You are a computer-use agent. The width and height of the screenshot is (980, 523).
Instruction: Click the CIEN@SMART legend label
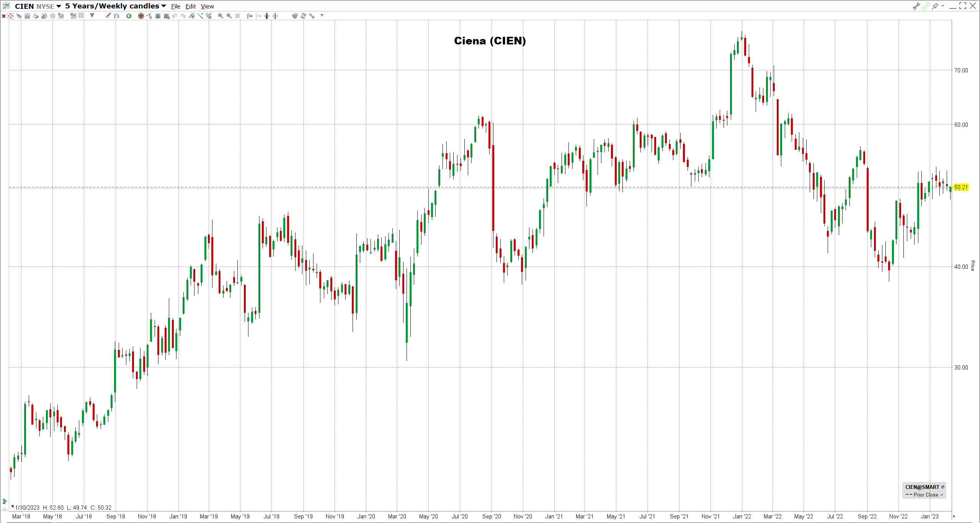(x=922, y=487)
